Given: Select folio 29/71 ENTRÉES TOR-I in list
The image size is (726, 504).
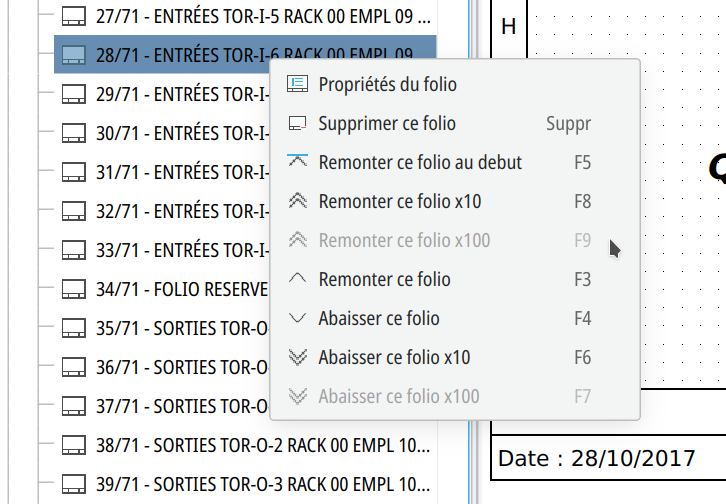Looking at the screenshot, I should click(162, 94).
